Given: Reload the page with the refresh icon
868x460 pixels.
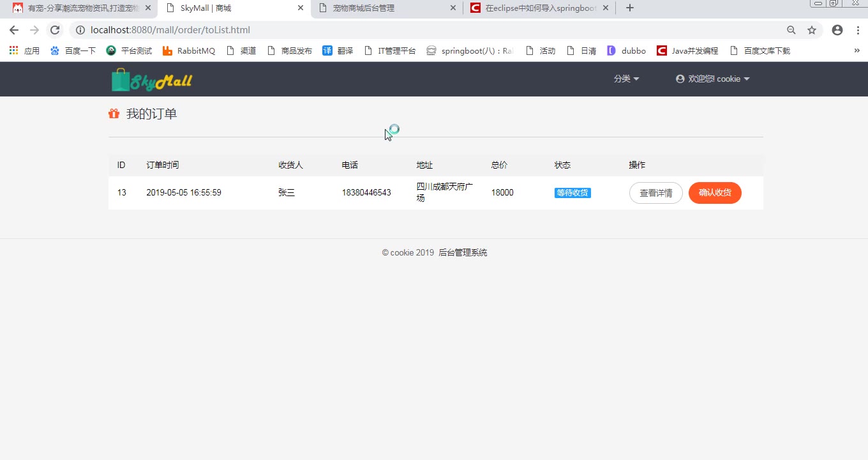Looking at the screenshot, I should point(55,30).
